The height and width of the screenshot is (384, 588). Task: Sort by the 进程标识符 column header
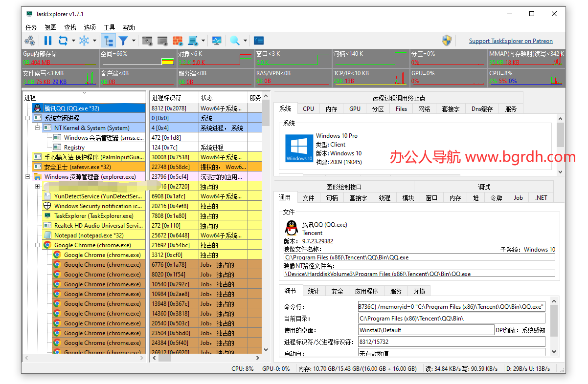click(175, 98)
